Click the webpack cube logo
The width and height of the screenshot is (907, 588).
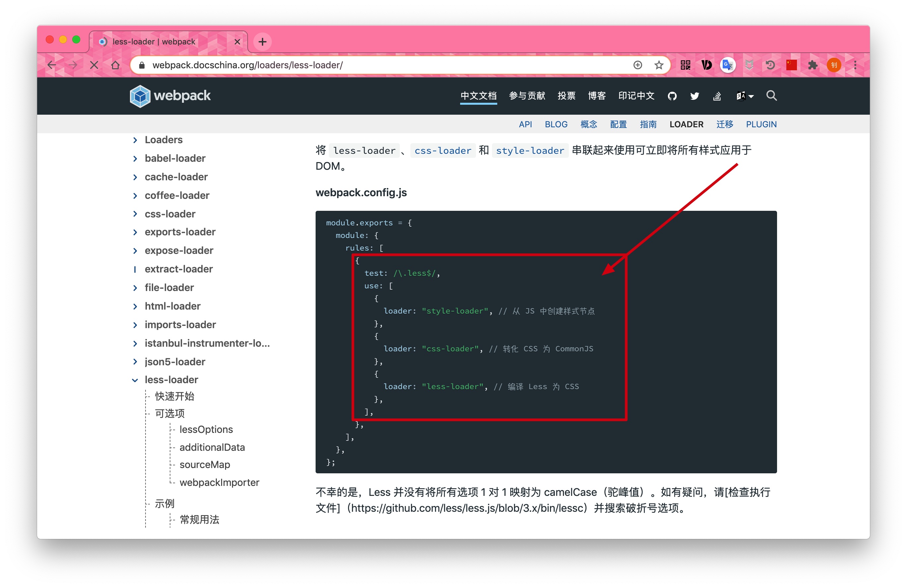(x=140, y=96)
